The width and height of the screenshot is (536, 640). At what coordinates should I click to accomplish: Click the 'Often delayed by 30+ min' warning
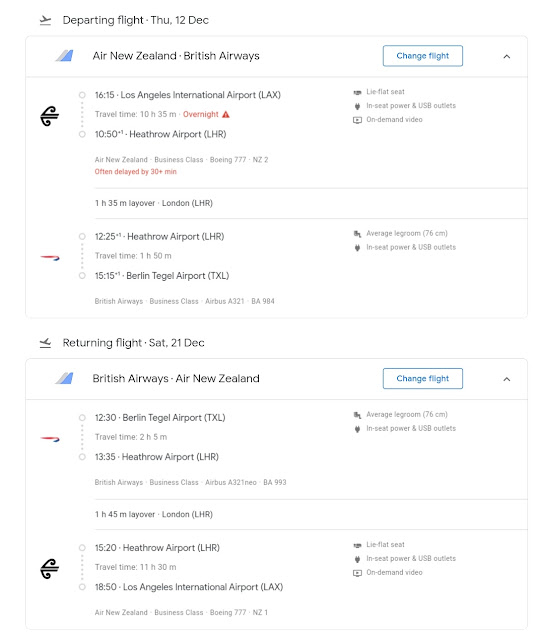[x=136, y=172]
